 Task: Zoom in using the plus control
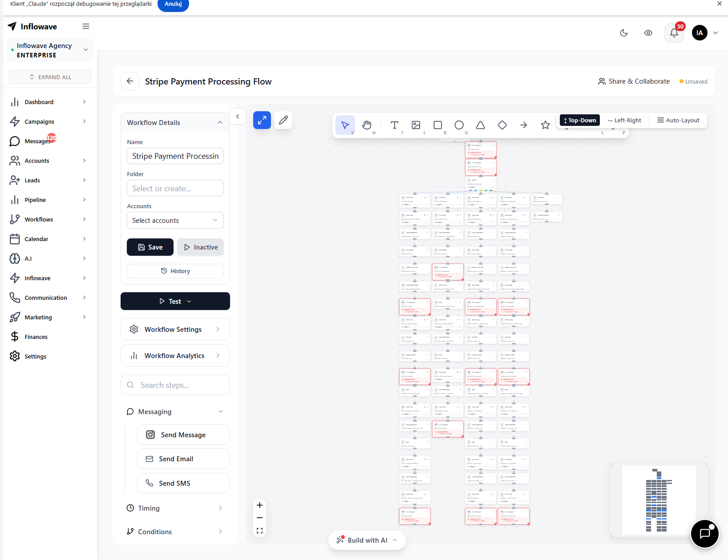pos(259,505)
